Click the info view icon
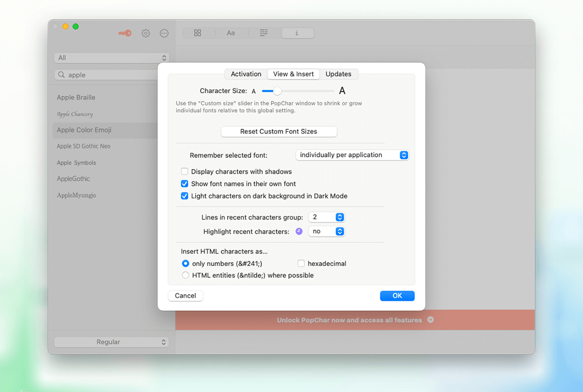 tap(297, 33)
